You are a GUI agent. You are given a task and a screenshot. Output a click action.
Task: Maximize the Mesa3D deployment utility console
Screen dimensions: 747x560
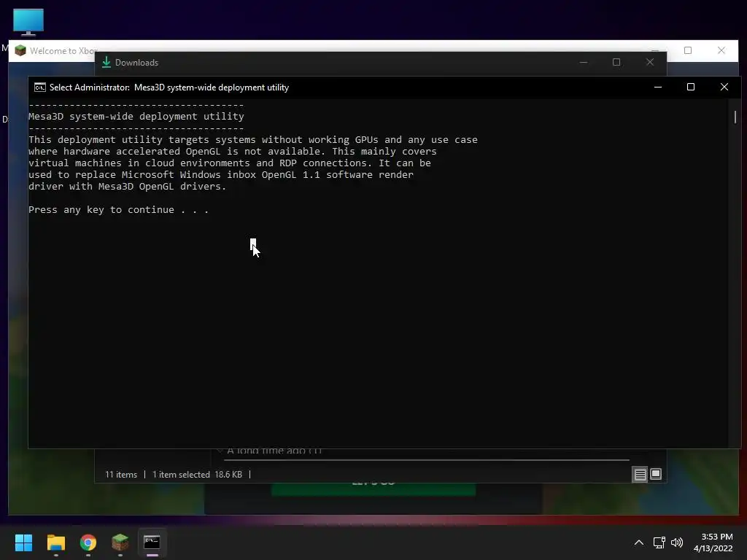click(x=691, y=87)
